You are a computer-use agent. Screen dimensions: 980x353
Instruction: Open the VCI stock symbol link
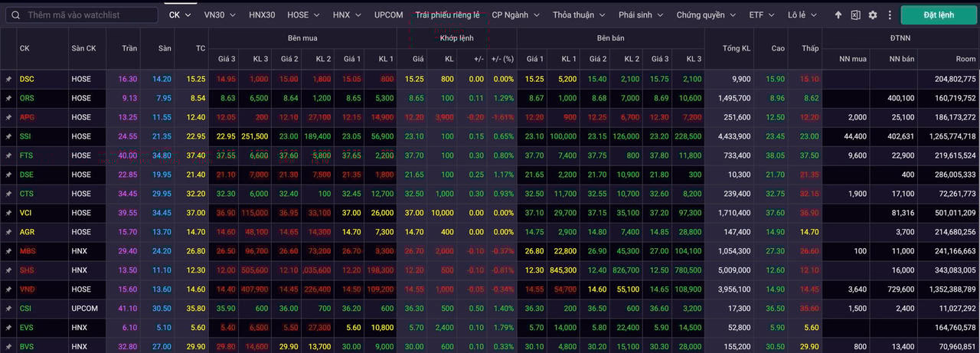coord(26,213)
